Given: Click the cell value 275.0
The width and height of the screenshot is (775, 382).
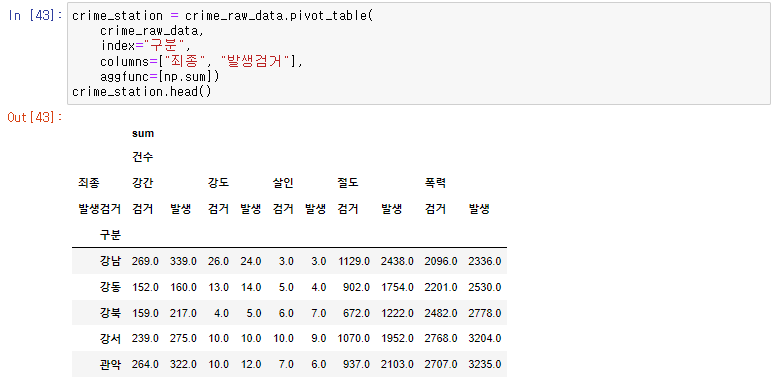Looking at the screenshot, I should pos(183,339).
